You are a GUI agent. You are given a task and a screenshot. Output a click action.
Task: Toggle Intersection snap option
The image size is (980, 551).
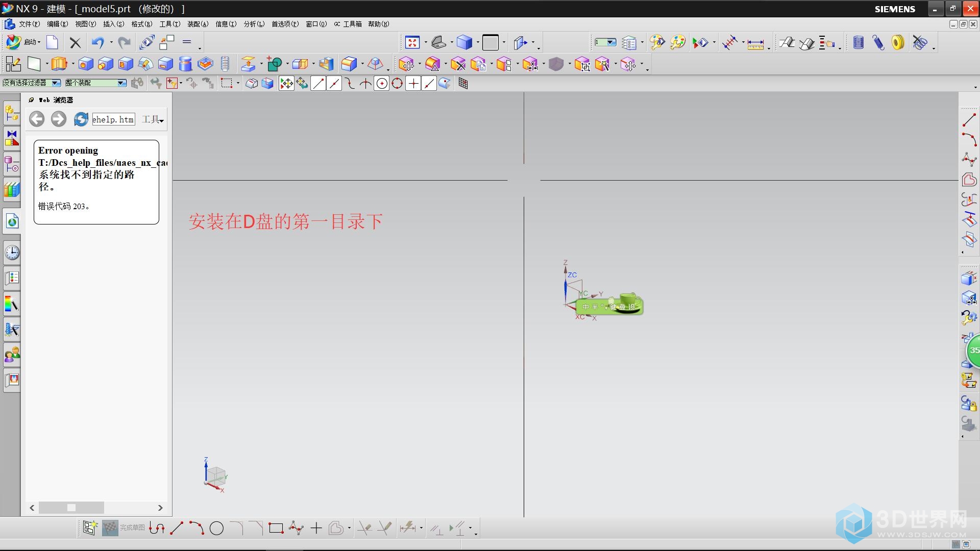click(x=365, y=84)
